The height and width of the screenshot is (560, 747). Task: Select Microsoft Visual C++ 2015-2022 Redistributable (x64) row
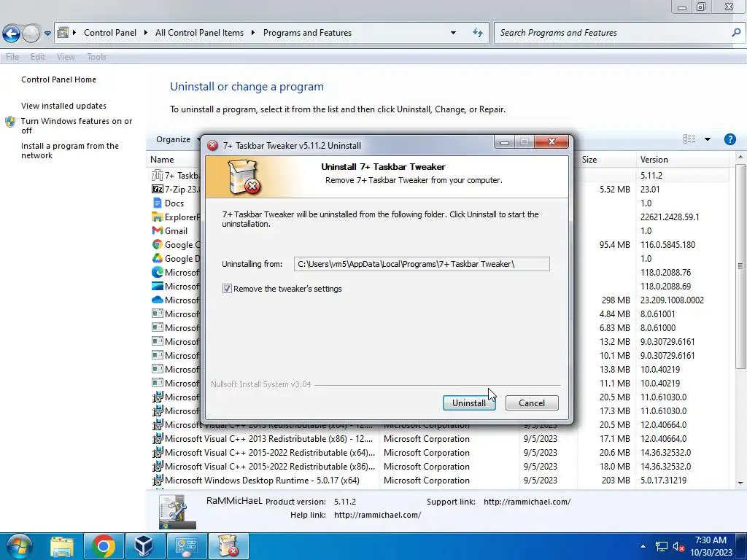click(439, 452)
